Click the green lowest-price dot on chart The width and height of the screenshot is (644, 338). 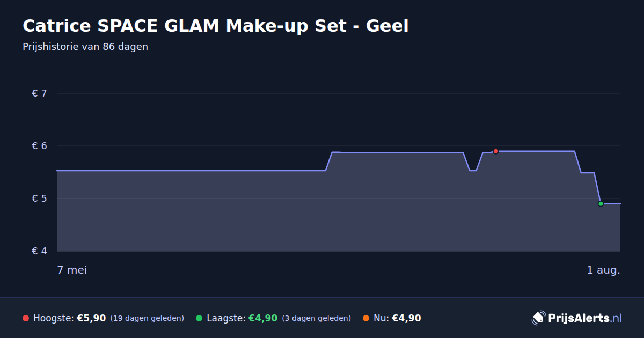point(601,204)
